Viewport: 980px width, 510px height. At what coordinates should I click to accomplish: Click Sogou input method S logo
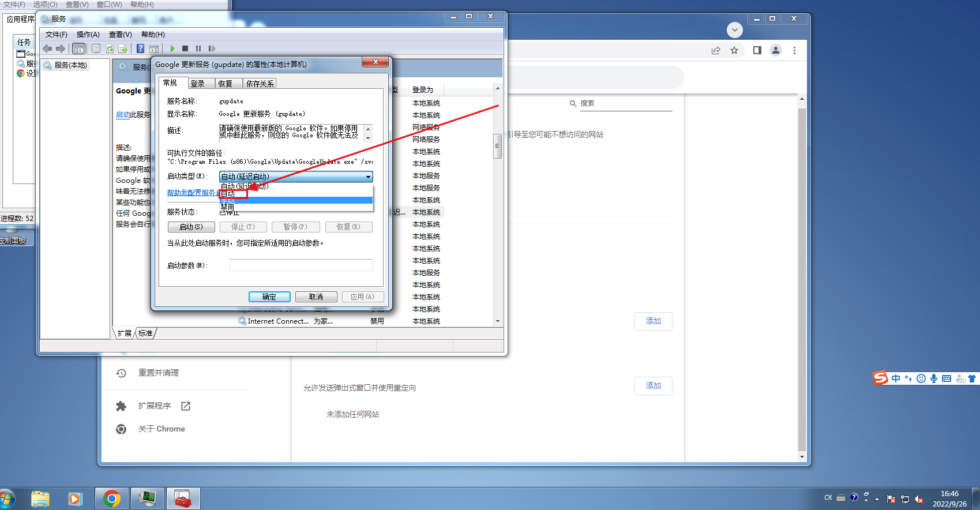pos(880,378)
